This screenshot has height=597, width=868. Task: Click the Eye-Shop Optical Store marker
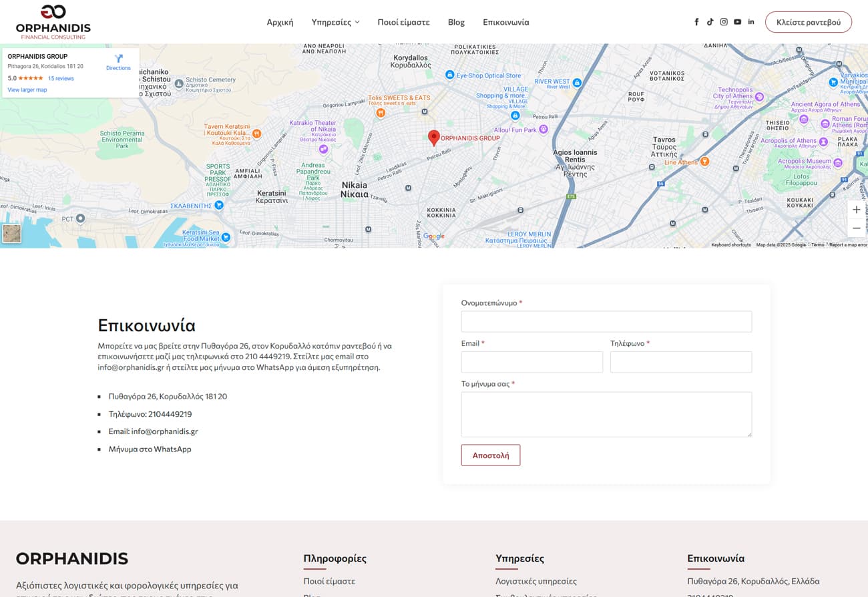(450, 75)
